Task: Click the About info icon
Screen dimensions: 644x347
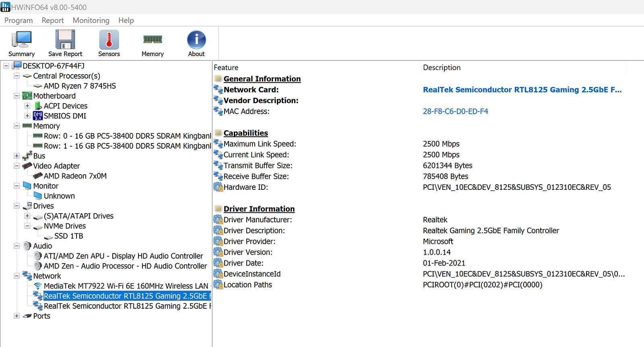Action: click(x=196, y=39)
